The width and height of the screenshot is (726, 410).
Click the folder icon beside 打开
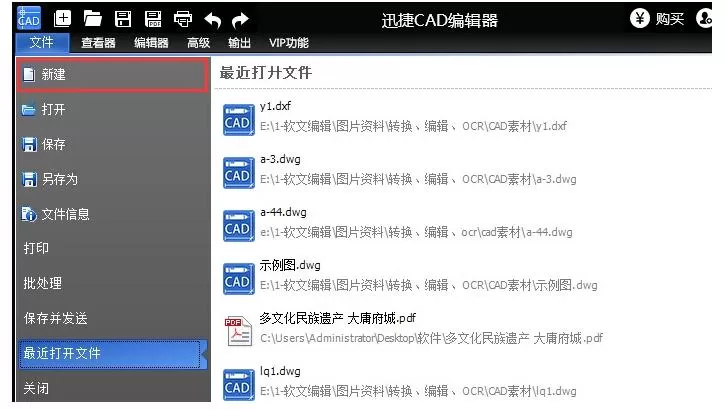pyautogui.click(x=29, y=110)
